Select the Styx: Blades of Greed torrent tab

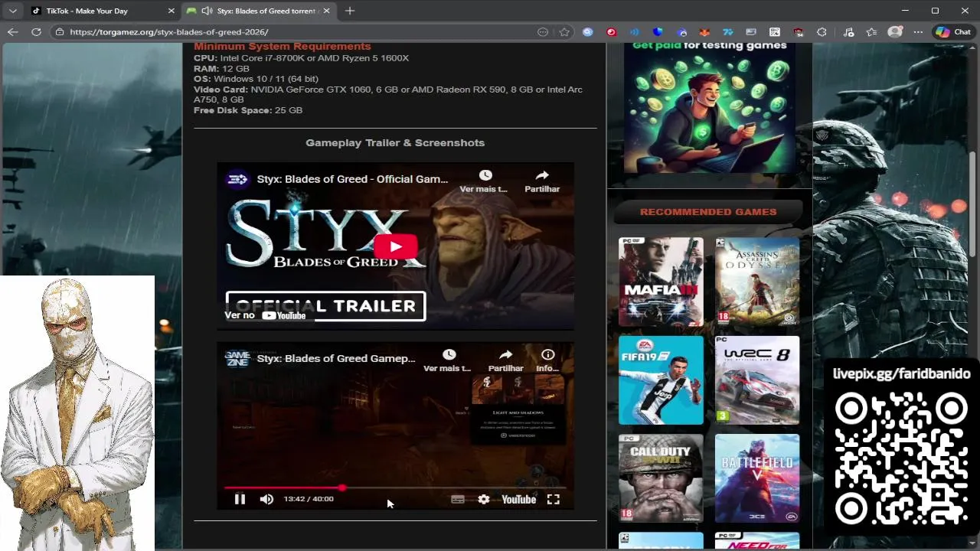pyautogui.click(x=259, y=11)
